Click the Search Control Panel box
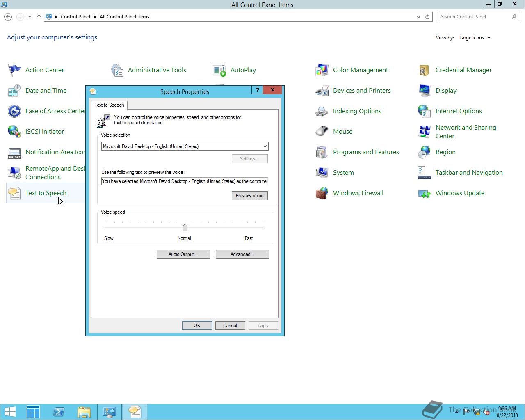 478,17
